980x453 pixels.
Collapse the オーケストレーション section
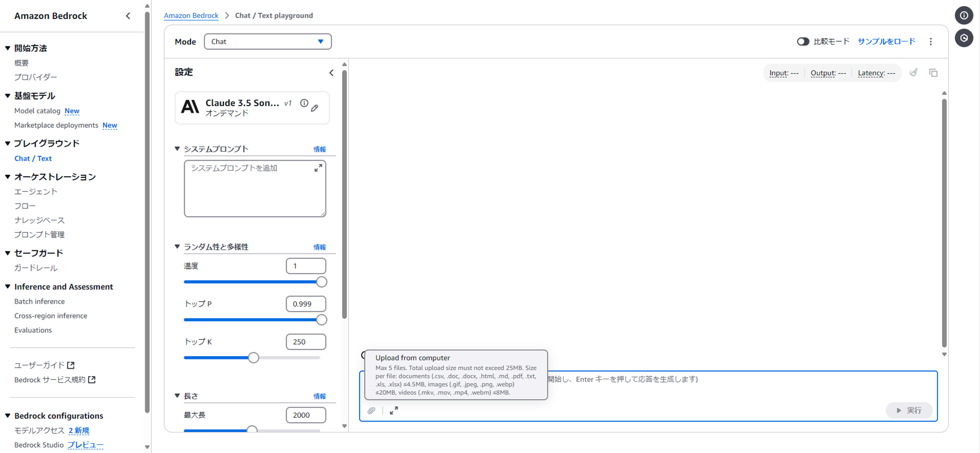click(8, 177)
